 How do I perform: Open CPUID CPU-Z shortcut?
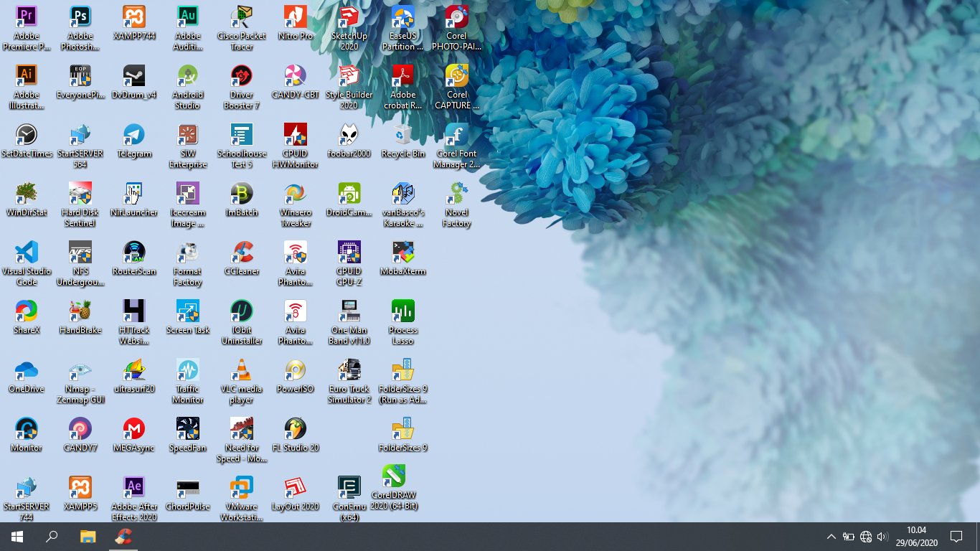click(x=349, y=263)
